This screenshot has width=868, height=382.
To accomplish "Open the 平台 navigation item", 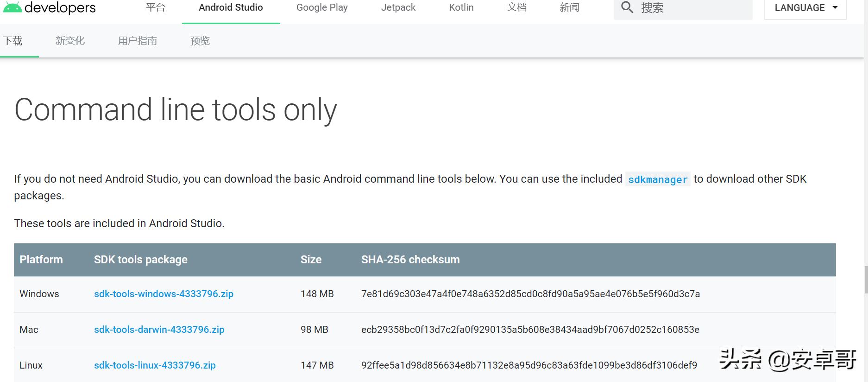I will point(155,7).
